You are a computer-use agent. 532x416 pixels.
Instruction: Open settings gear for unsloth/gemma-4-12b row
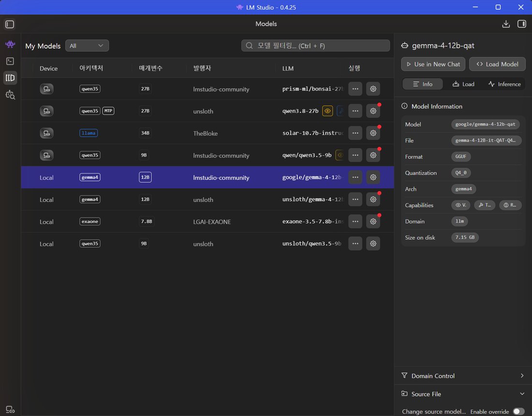click(x=373, y=200)
